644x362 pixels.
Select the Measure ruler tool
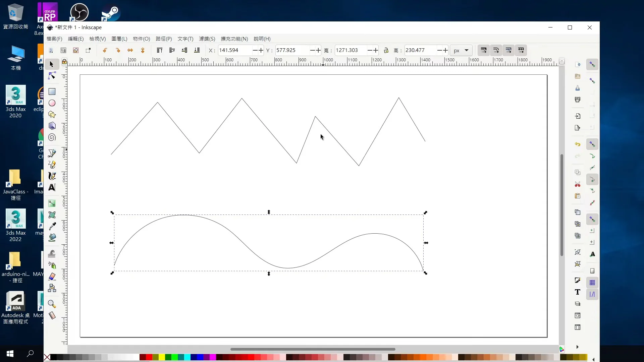(x=52, y=315)
